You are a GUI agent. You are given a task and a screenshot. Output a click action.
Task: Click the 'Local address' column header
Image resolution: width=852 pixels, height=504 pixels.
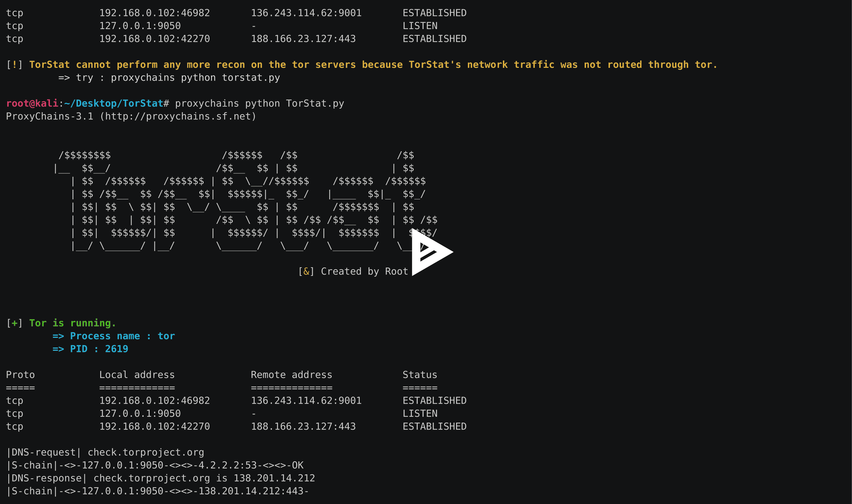pos(137,375)
